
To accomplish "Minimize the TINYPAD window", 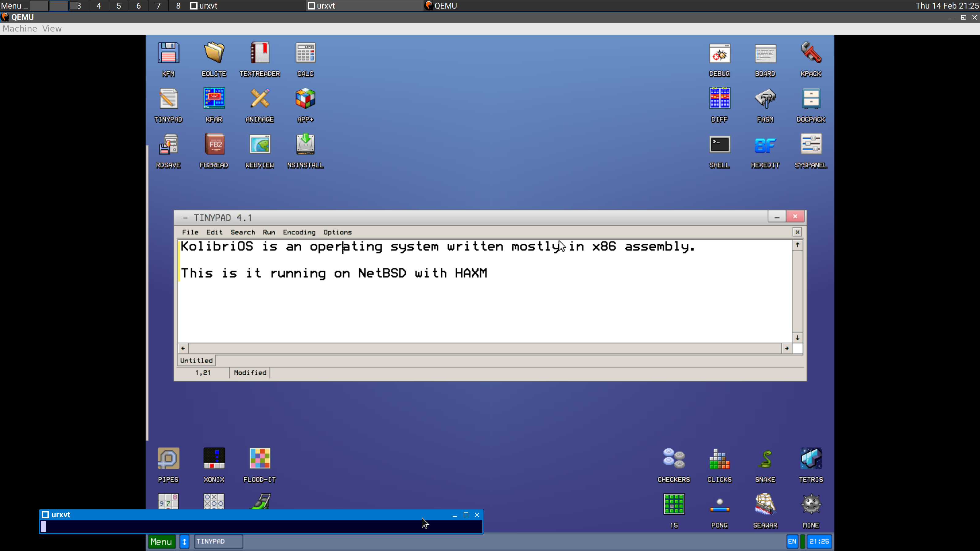I will 777,217.
